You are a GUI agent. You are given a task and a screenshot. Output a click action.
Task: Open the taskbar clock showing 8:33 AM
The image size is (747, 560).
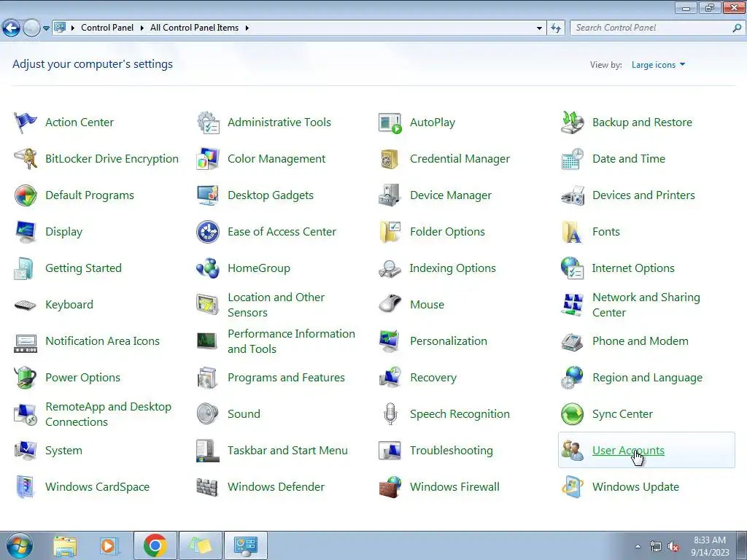point(710,546)
